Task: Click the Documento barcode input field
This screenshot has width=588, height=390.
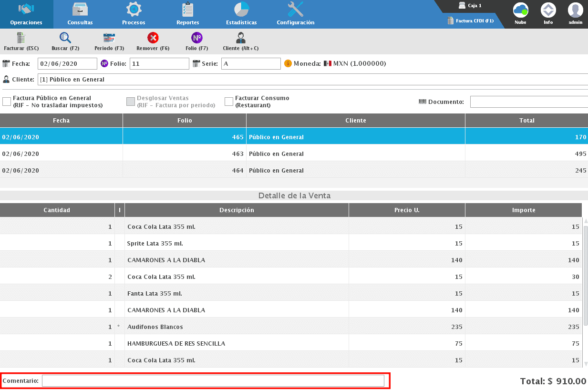Action: pyautogui.click(x=528, y=102)
